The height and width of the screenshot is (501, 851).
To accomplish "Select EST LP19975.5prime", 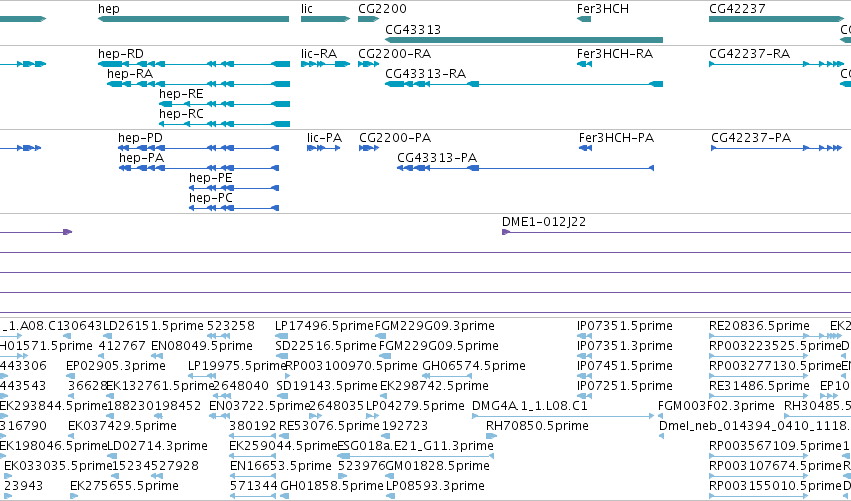I will pos(237,366).
